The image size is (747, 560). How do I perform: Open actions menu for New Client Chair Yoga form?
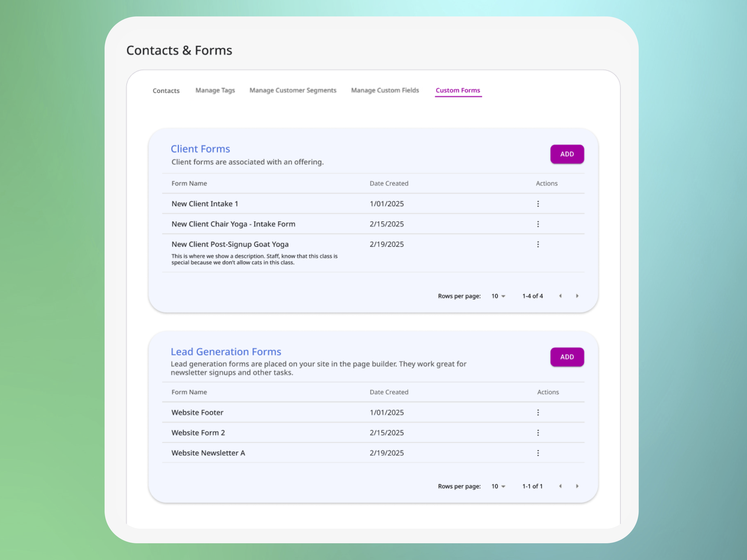pyautogui.click(x=538, y=224)
